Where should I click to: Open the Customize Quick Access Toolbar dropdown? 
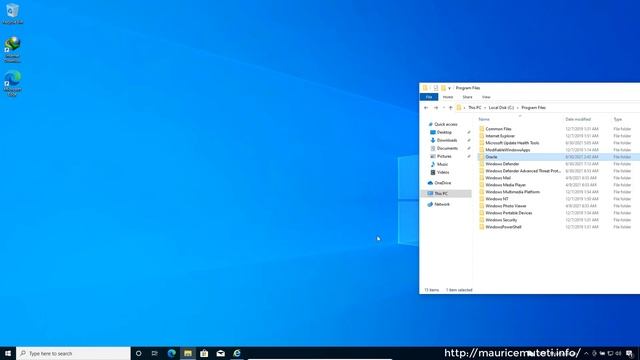click(449, 88)
